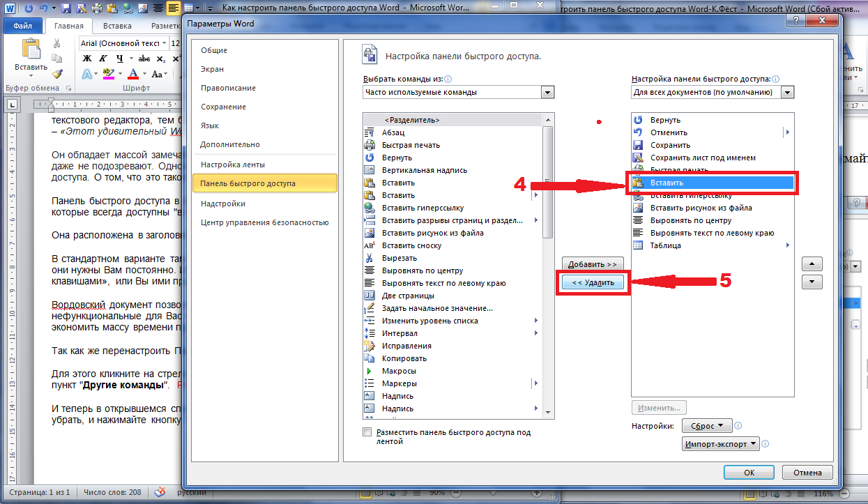Open the Customize Quick Access Toolbar arrow
The width and height of the screenshot is (868, 504).
tap(210, 8)
